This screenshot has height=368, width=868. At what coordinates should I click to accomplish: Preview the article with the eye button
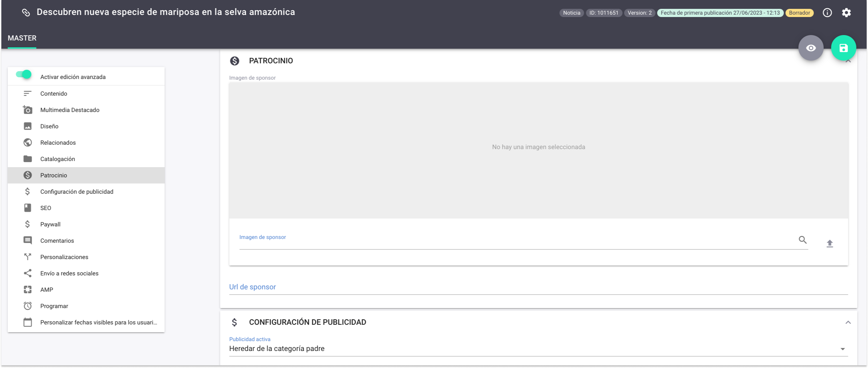(811, 48)
